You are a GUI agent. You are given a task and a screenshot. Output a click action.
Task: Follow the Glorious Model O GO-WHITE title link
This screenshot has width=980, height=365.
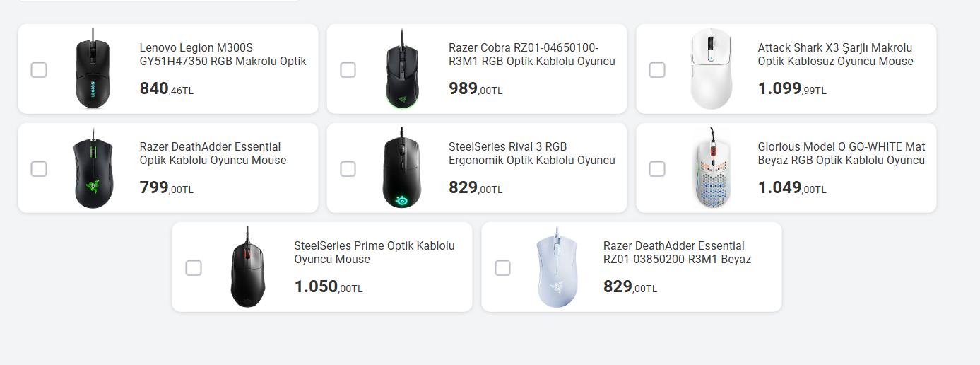tap(841, 153)
